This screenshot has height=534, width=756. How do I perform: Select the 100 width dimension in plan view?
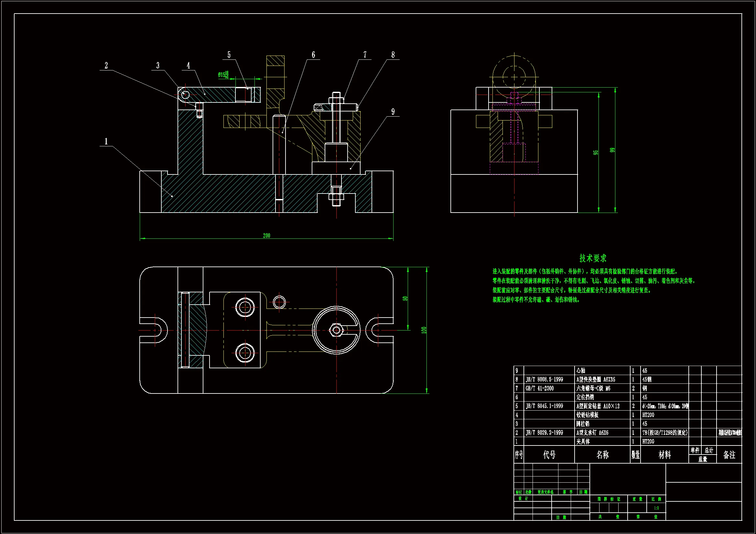click(x=424, y=330)
